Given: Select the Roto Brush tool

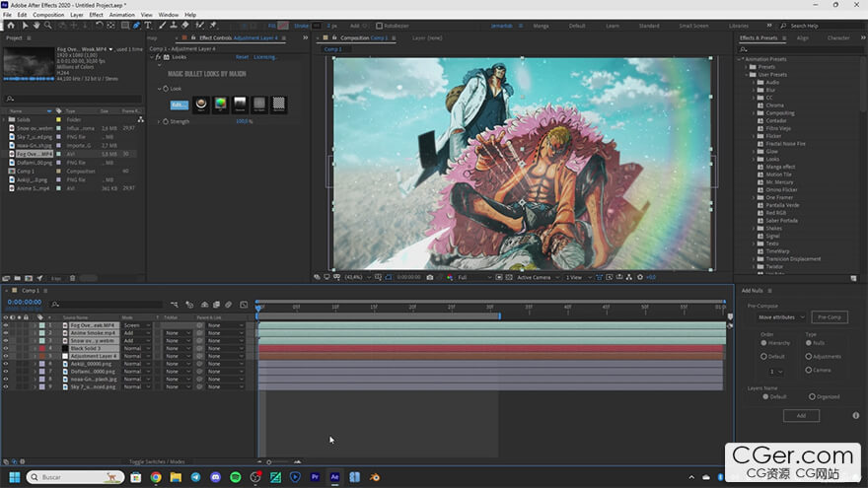Looking at the screenshot, I should pos(200,26).
